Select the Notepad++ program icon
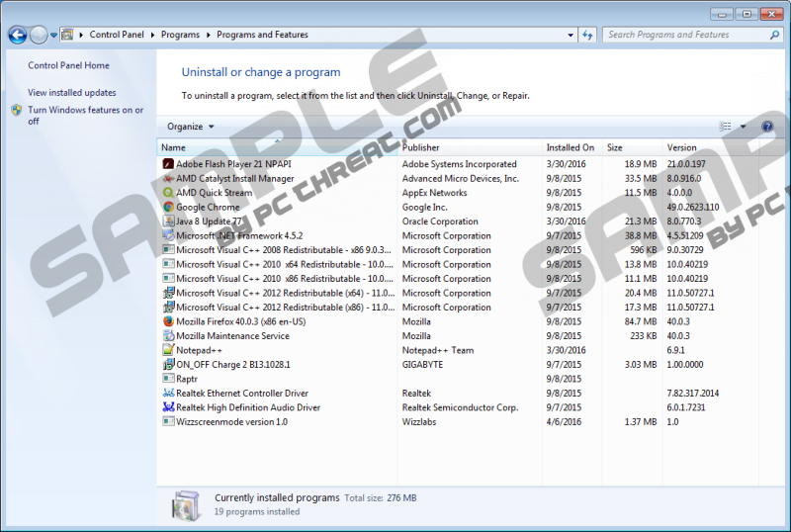Screen dimensions: 791x532 (168, 350)
